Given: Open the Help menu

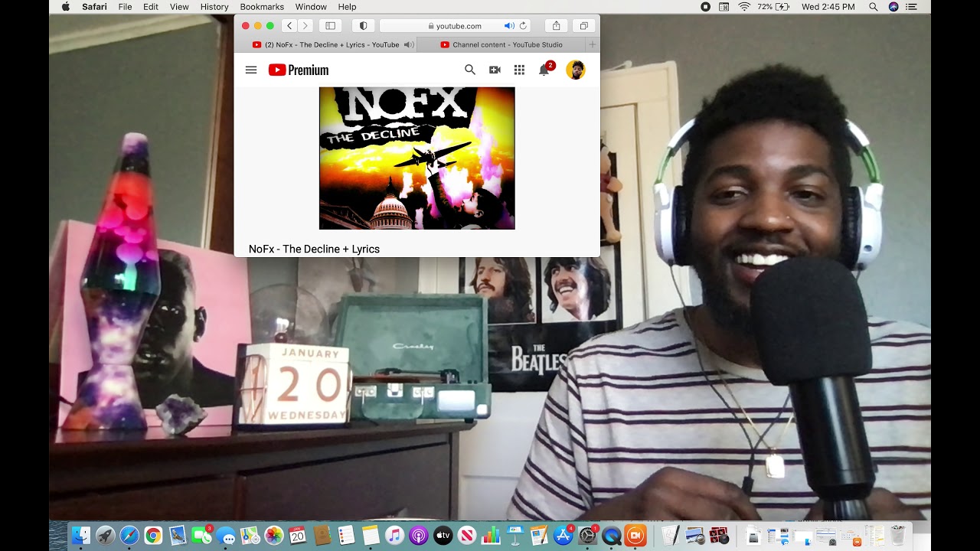Looking at the screenshot, I should (x=347, y=7).
